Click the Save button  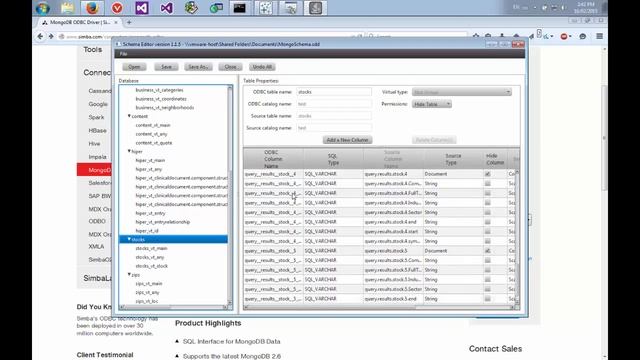(x=166, y=67)
